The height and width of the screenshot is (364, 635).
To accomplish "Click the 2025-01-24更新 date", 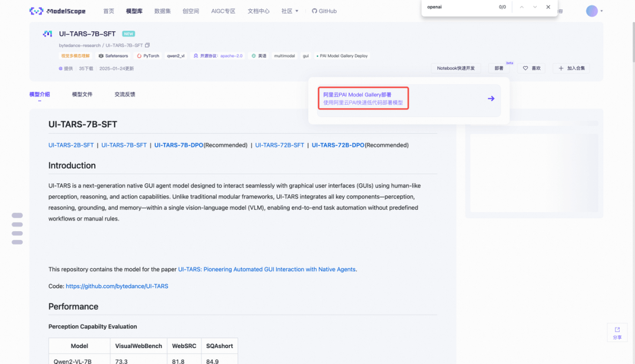I will point(116,68).
